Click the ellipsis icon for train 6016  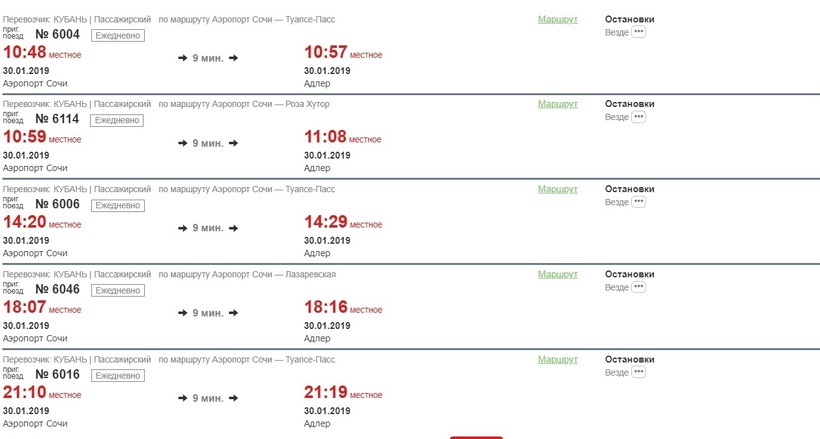[x=638, y=372]
